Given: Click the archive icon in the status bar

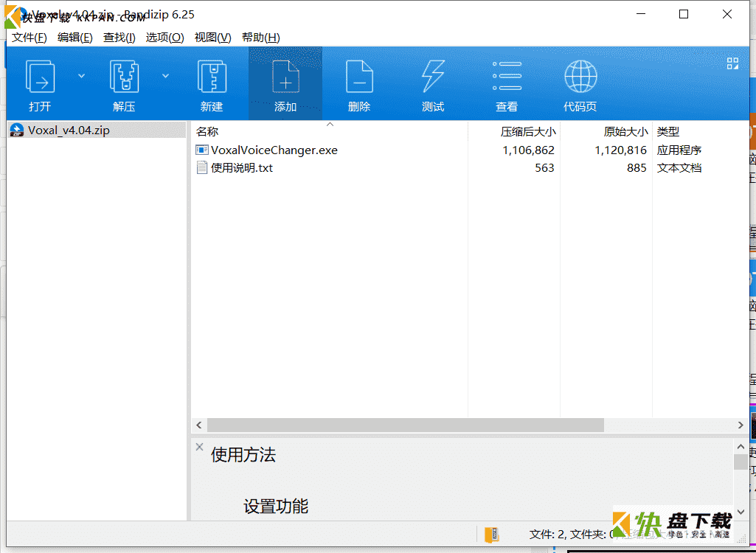Looking at the screenshot, I should pos(491,535).
